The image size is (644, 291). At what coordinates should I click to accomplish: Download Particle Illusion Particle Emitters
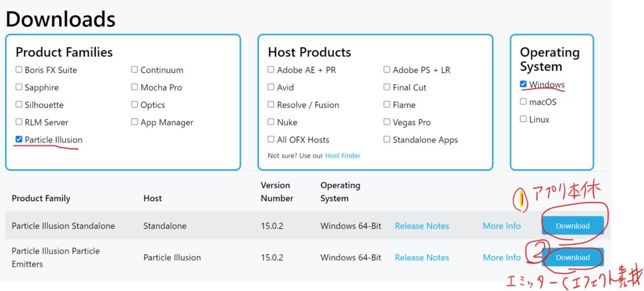tap(572, 257)
